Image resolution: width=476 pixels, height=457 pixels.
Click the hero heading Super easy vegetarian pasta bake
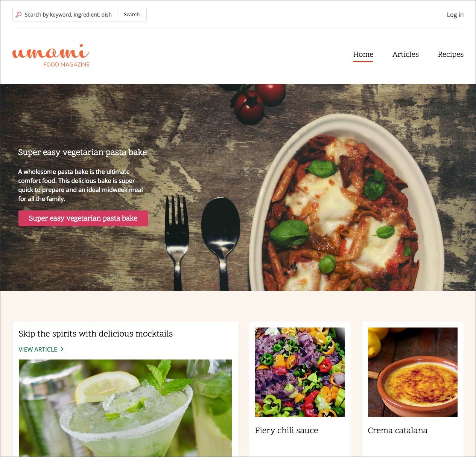point(82,152)
